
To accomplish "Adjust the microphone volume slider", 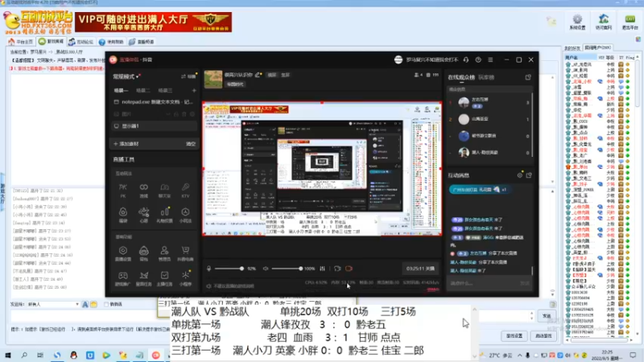I will [x=229, y=269].
